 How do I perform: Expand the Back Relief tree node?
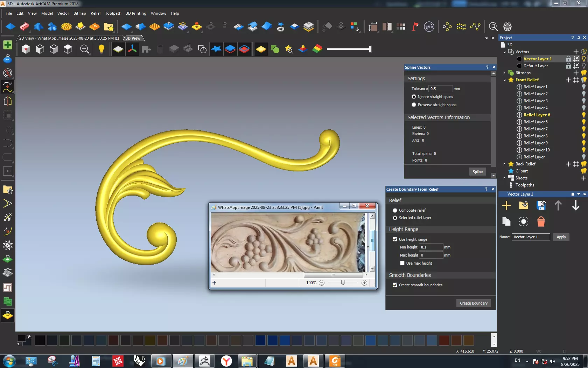(x=504, y=164)
